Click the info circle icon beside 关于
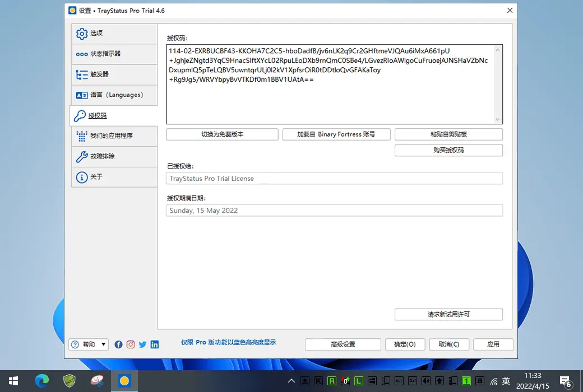This screenshot has height=392, width=583. coord(82,177)
